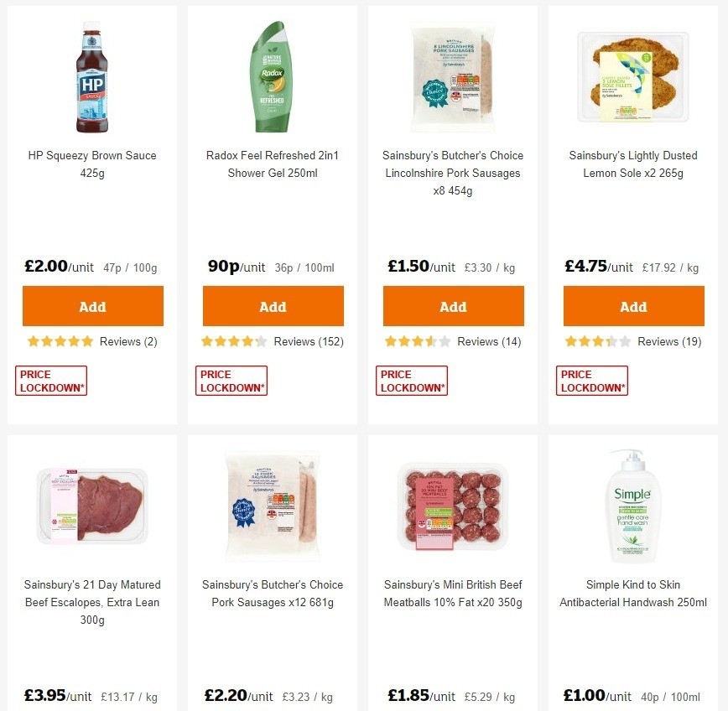Open HP Squeezy Brown Sauce product page
The image size is (728, 711).
tap(92, 164)
